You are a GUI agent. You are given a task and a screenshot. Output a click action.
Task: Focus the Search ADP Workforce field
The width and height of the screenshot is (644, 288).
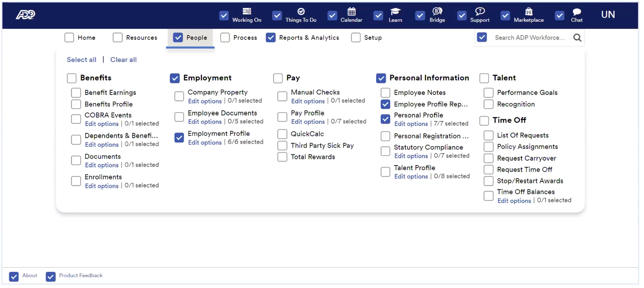pos(530,37)
